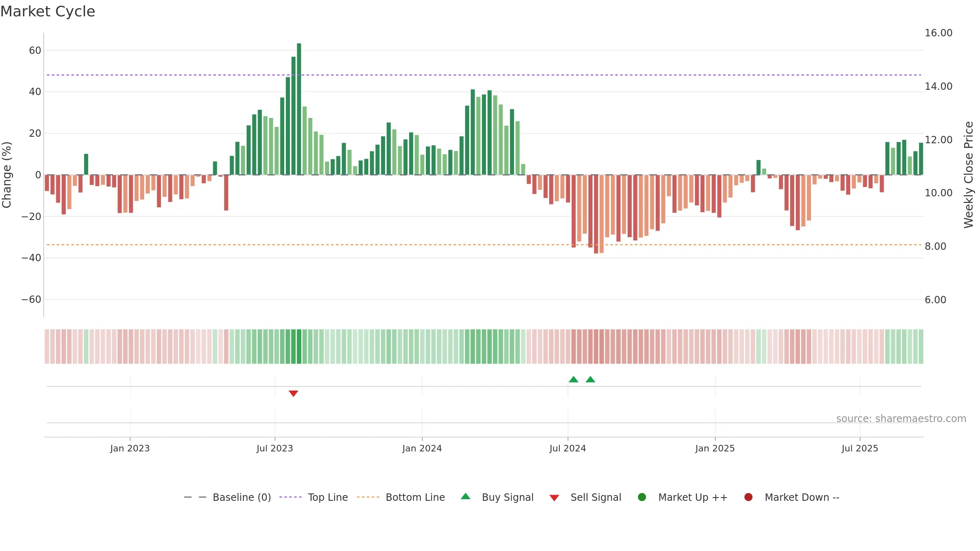Click the green Buy Signal triangle icon in legend
The height and width of the screenshot is (551, 980).
[465, 496]
